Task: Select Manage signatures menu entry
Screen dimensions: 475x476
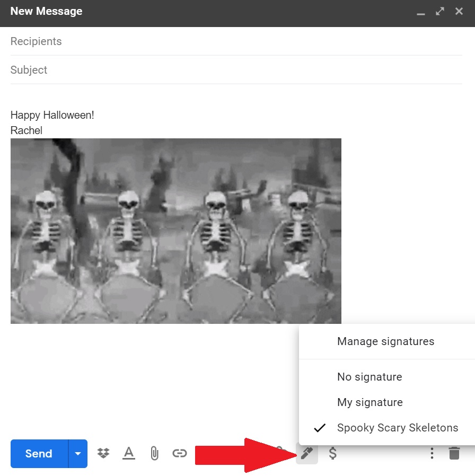Action: [x=387, y=341]
